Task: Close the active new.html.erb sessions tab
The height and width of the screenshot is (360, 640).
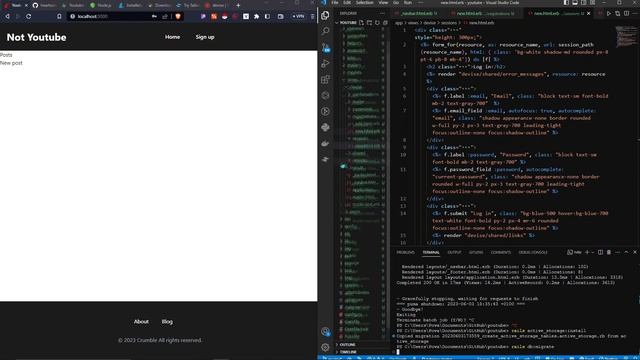Action: pos(589,13)
